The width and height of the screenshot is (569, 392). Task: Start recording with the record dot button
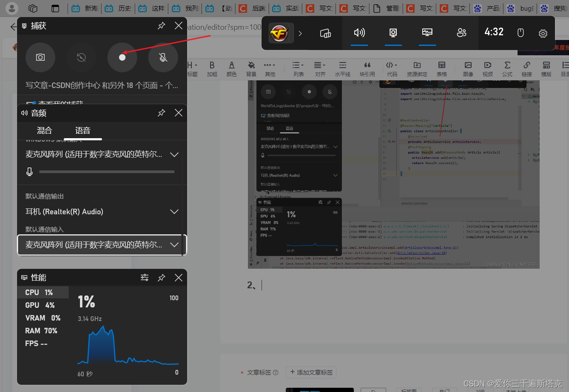(x=122, y=57)
